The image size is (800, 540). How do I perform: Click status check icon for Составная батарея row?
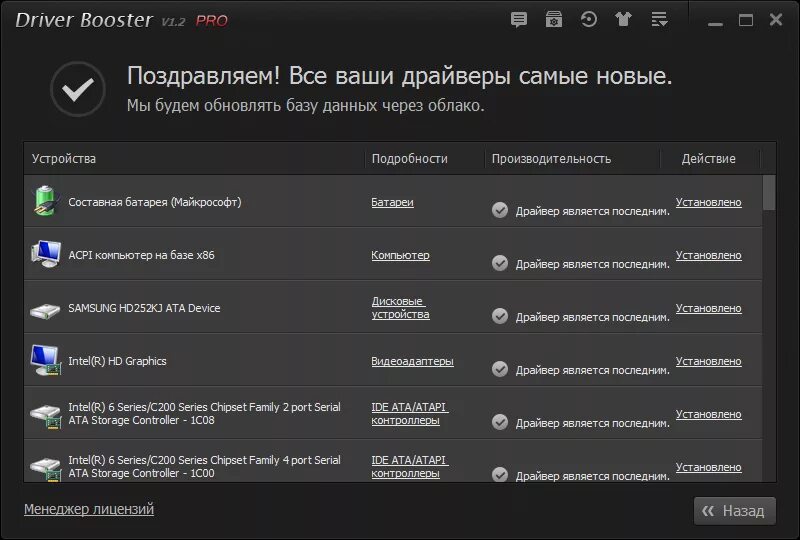[500, 210]
